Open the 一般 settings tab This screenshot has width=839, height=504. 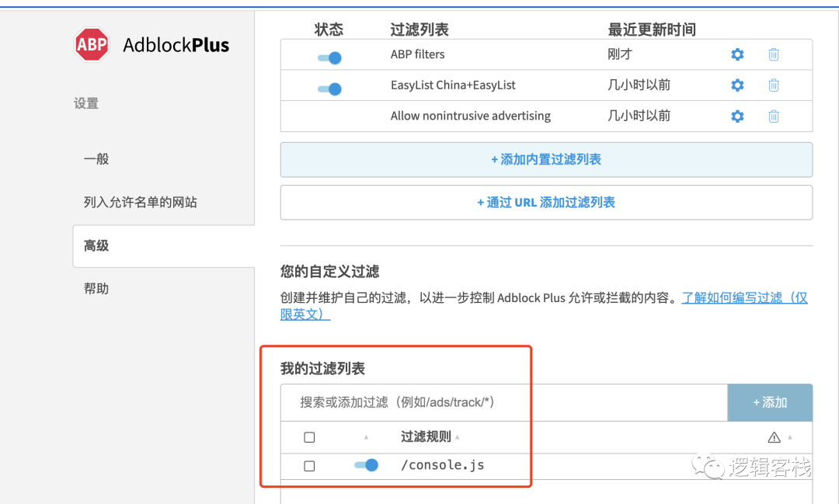click(x=96, y=159)
